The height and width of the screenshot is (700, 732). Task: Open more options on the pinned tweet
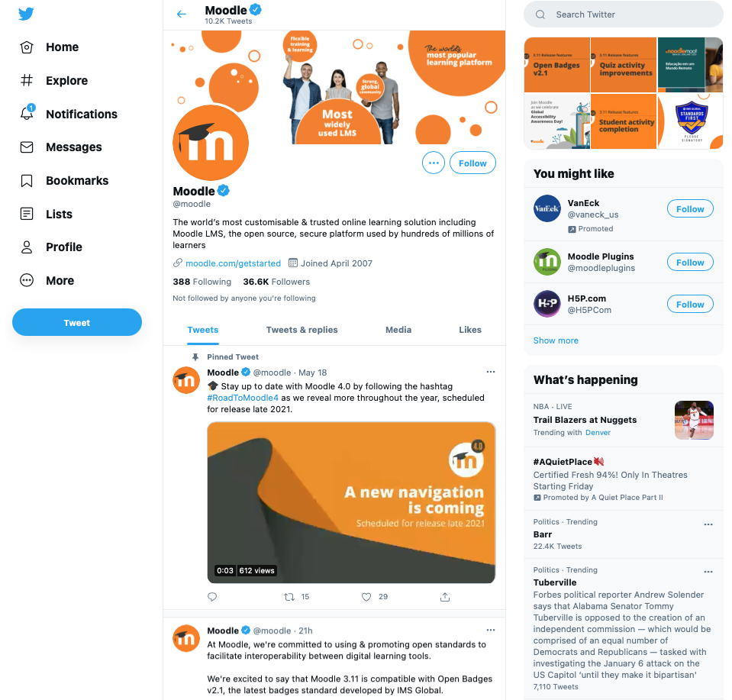[x=491, y=372]
